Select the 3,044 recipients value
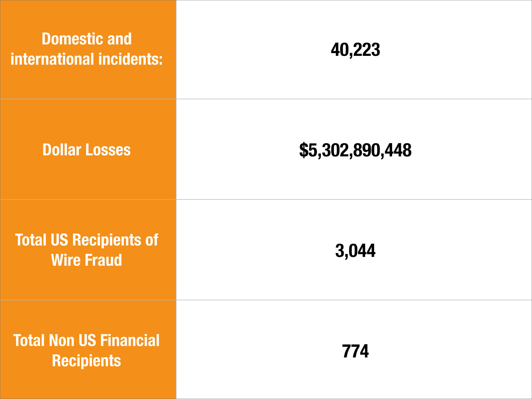Viewport: 532px width, 399px height. point(355,251)
